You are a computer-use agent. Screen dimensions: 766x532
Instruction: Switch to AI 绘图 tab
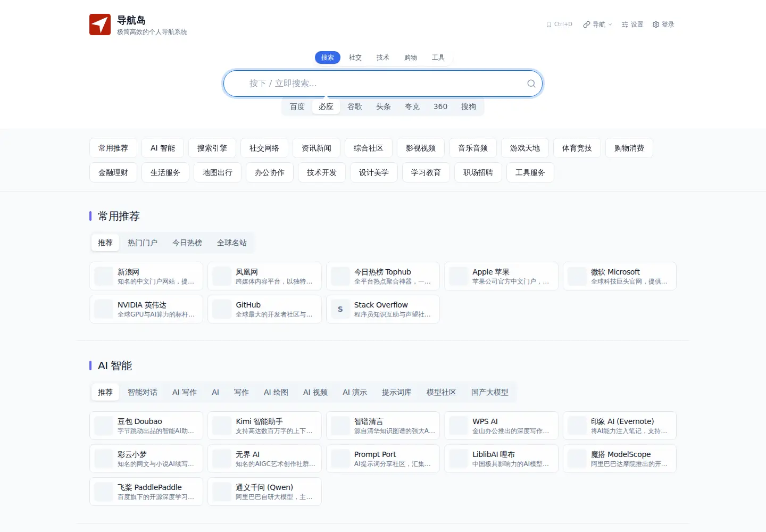[x=276, y=392]
